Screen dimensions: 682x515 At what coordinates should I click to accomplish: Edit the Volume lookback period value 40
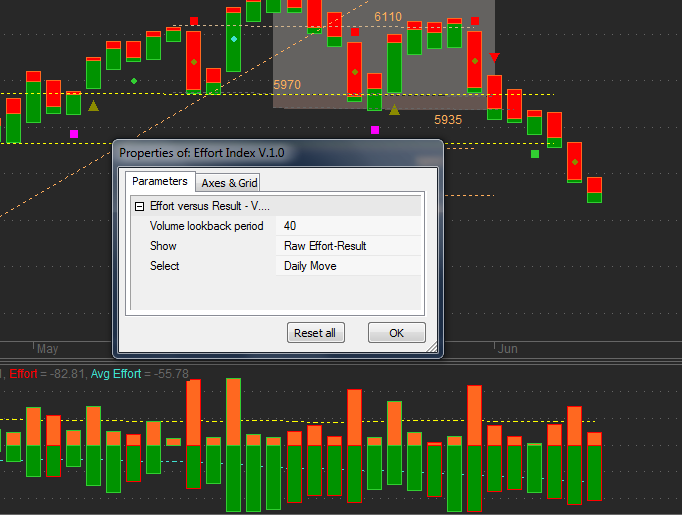pyautogui.click(x=348, y=226)
